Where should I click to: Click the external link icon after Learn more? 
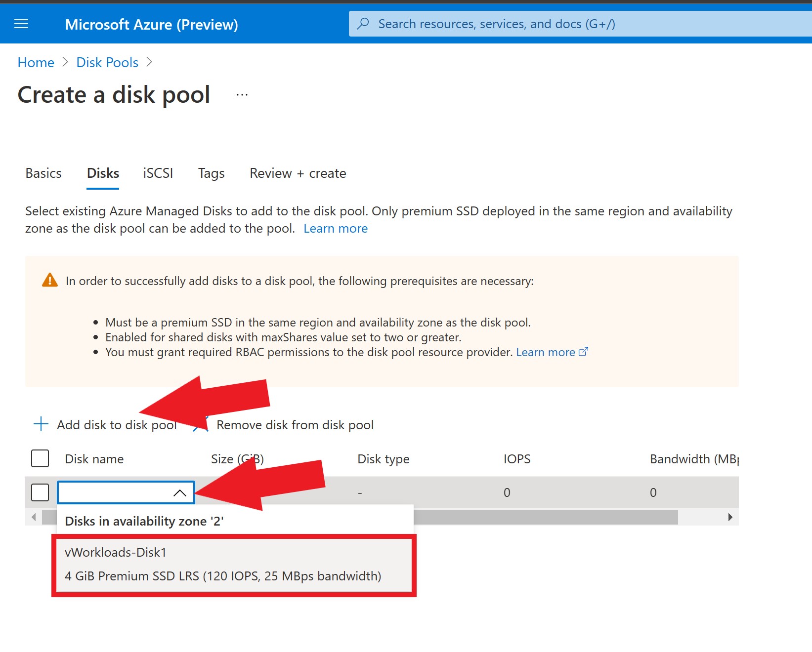click(x=583, y=351)
